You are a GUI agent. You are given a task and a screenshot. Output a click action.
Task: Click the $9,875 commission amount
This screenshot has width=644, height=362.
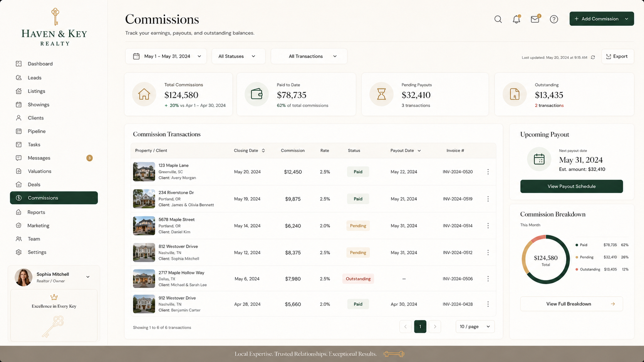click(293, 199)
